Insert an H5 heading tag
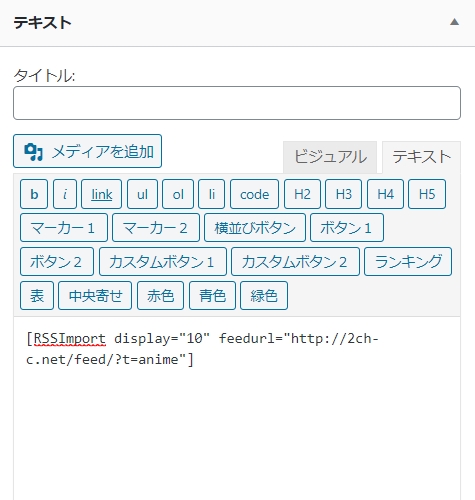This screenshot has height=500, width=475. point(427,194)
